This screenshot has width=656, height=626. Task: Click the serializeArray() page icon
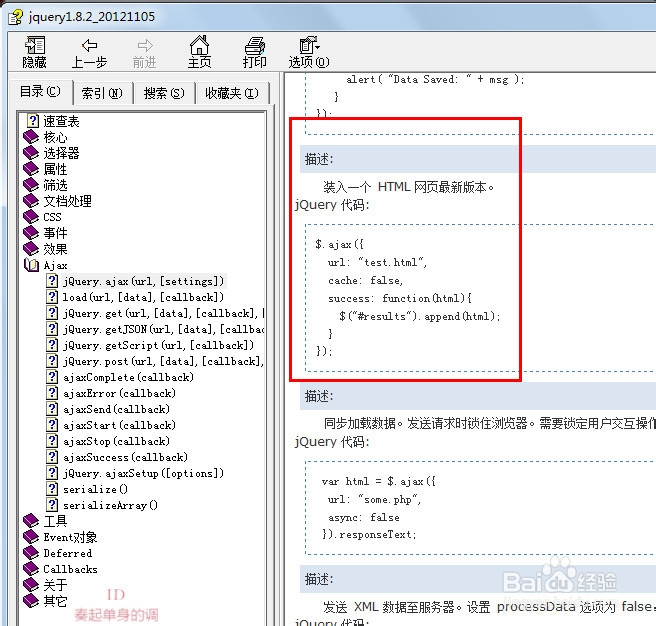pyautogui.click(x=51, y=505)
